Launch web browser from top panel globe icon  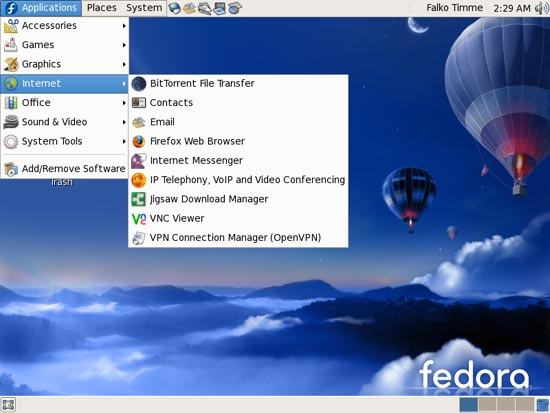[174, 8]
